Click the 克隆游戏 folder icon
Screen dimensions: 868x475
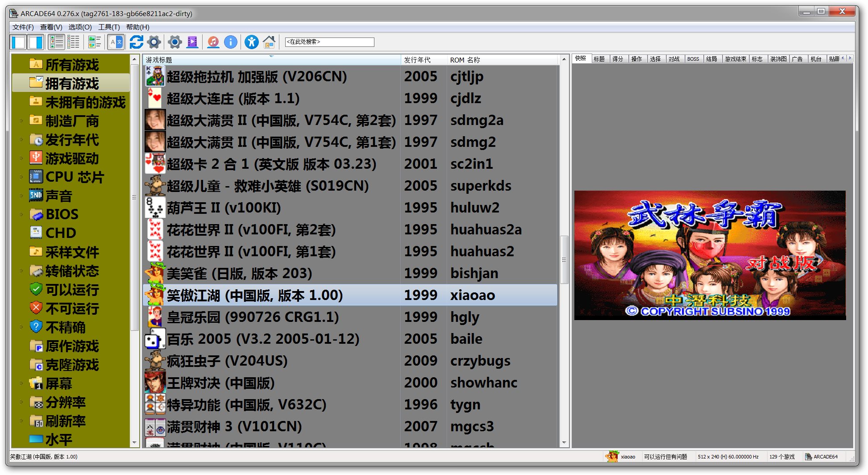36,364
